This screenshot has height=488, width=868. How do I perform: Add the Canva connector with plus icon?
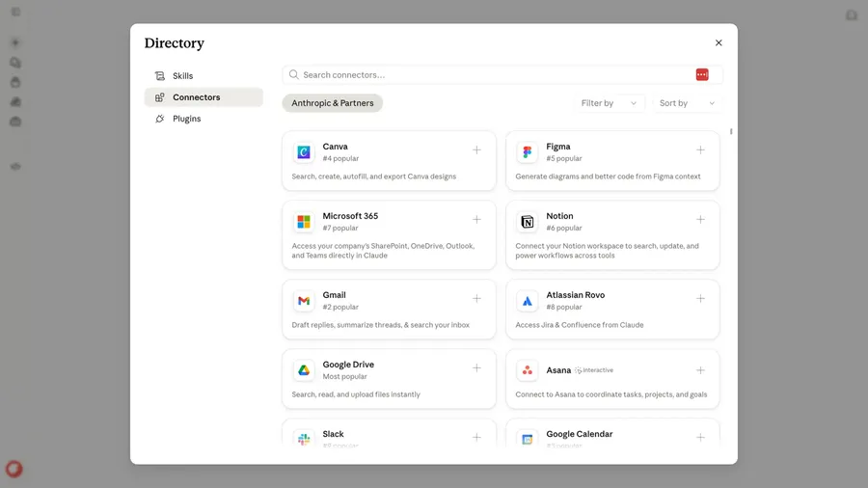pos(476,149)
